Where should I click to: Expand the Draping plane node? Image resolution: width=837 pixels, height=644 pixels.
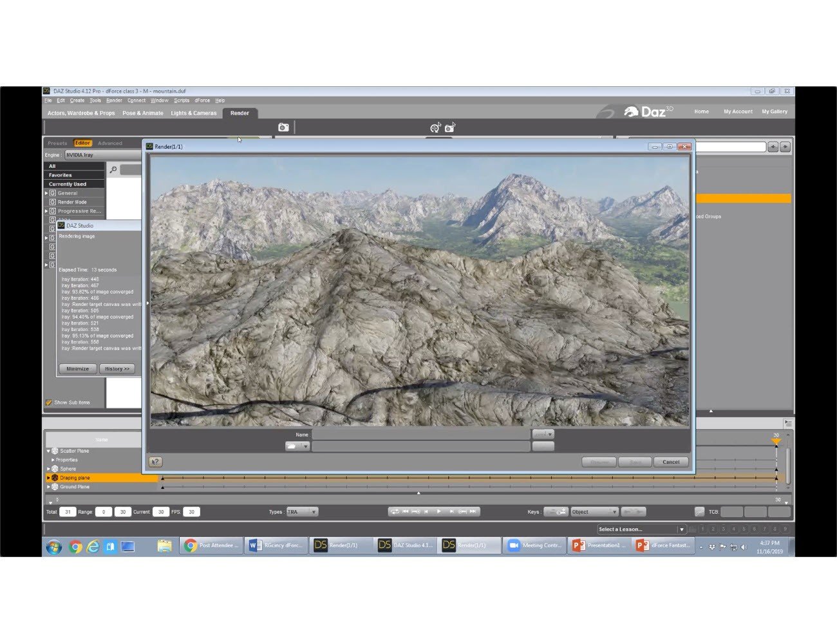(x=48, y=478)
